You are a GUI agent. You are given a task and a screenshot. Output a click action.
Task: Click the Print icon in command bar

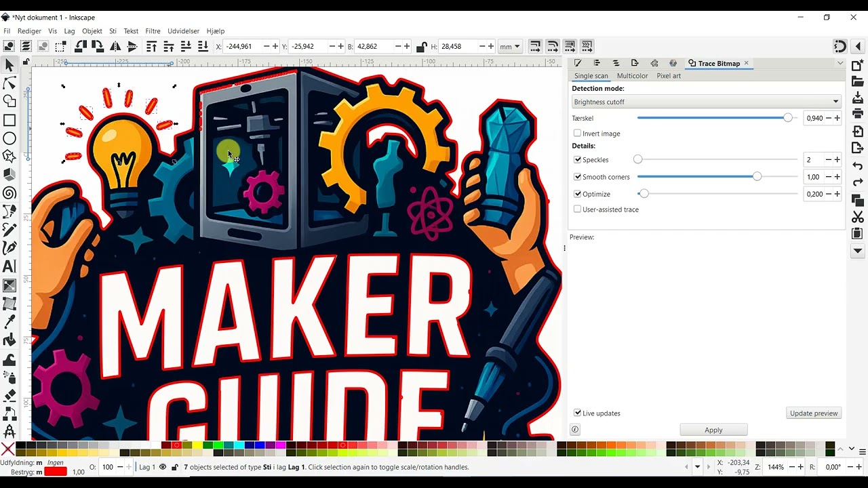858,114
